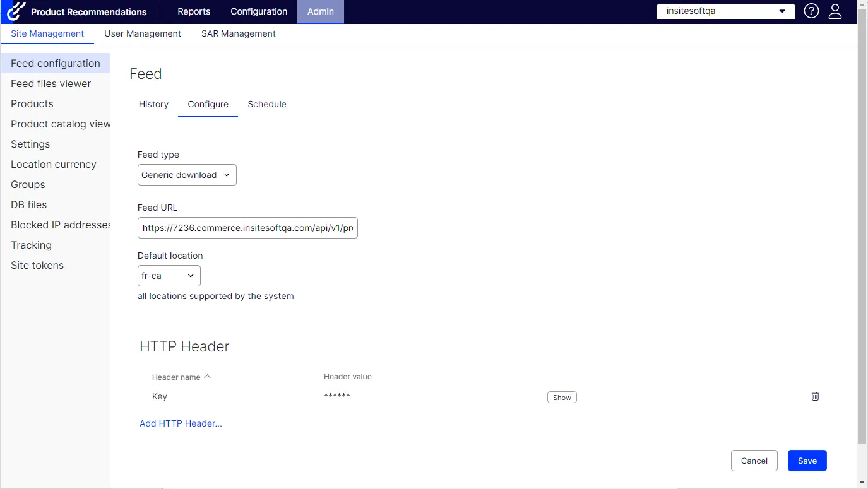Show the hidden Key header value
Image resolution: width=868 pixels, height=489 pixels.
click(x=562, y=398)
